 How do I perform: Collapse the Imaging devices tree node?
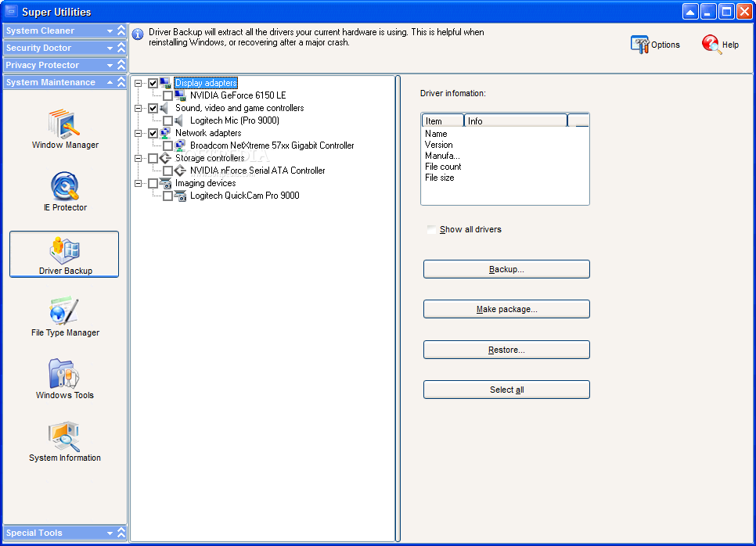pos(139,183)
